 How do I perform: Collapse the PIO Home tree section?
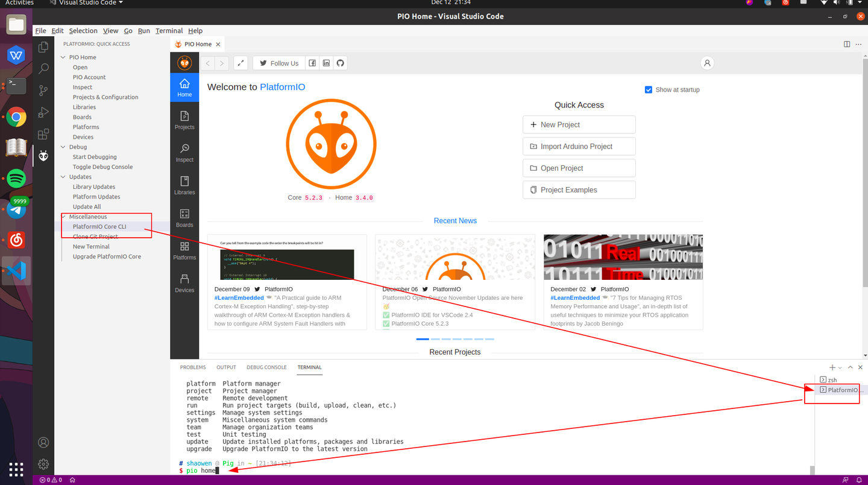pyautogui.click(x=63, y=57)
